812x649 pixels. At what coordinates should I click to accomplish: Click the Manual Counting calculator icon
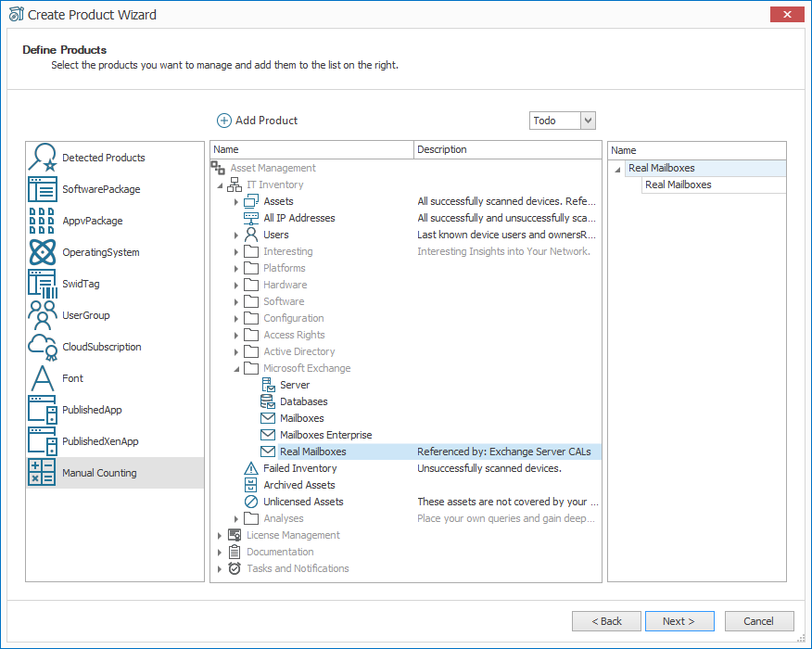pyautogui.click(x=43, y=472)
